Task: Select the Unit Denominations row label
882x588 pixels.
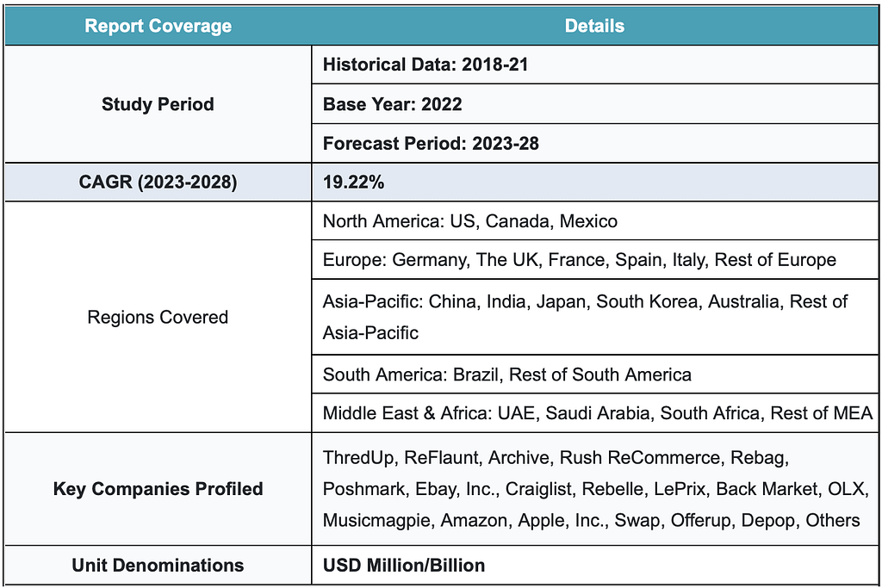Action: (x=158, y=566)
